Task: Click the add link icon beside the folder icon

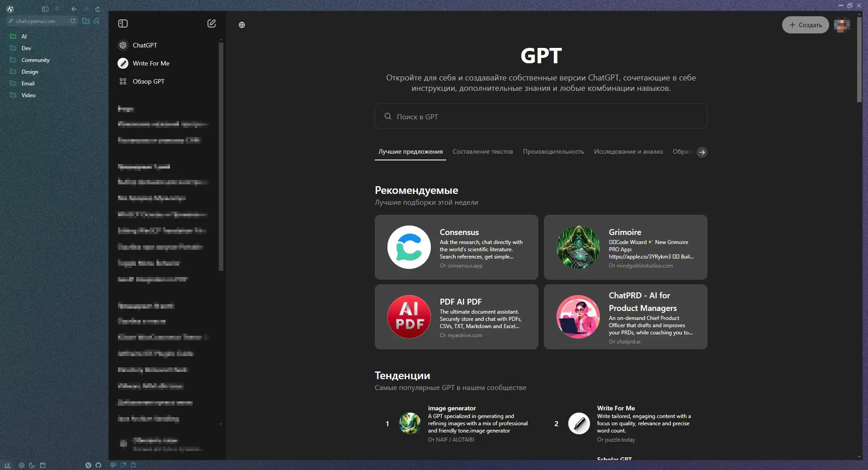Action: click(x=96, y=21)
